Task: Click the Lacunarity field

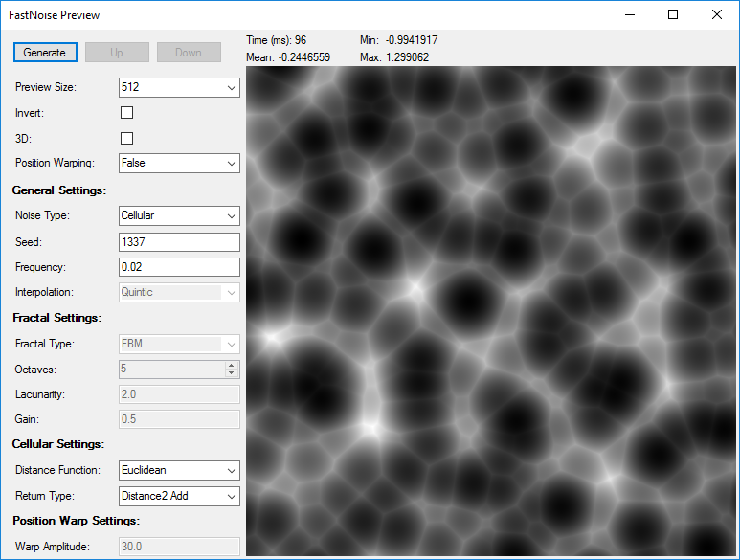Action: click(x=179, y=394)
